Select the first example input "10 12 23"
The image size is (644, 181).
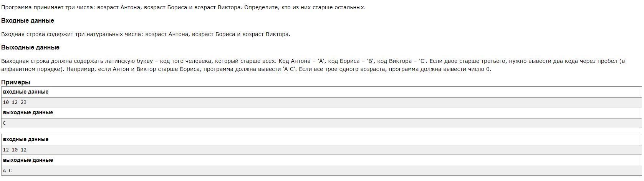click(x=15, y=102)
